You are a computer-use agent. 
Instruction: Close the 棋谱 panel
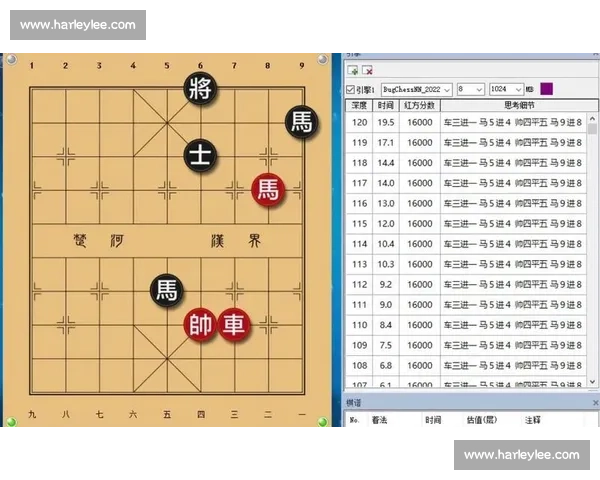595,403
